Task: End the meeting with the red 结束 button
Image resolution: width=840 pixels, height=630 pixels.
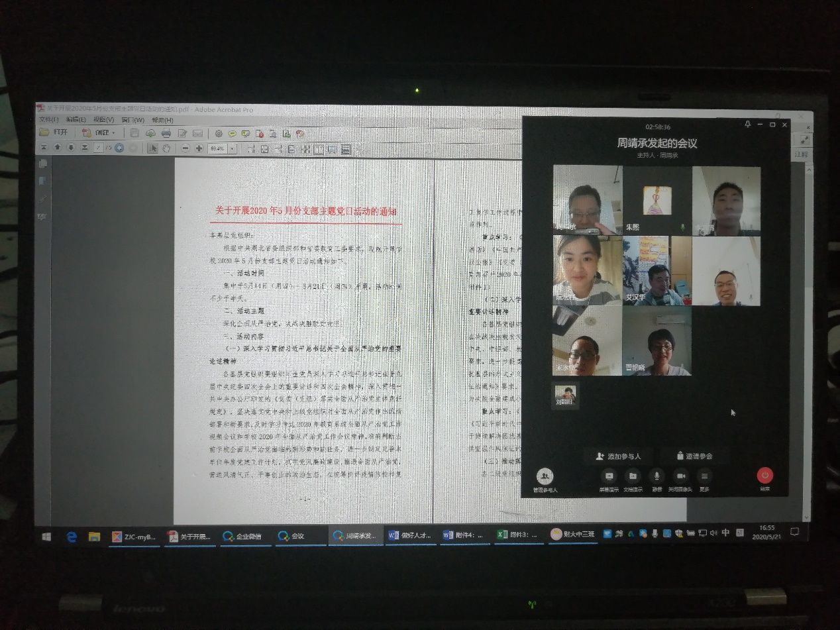Action: 765,475
